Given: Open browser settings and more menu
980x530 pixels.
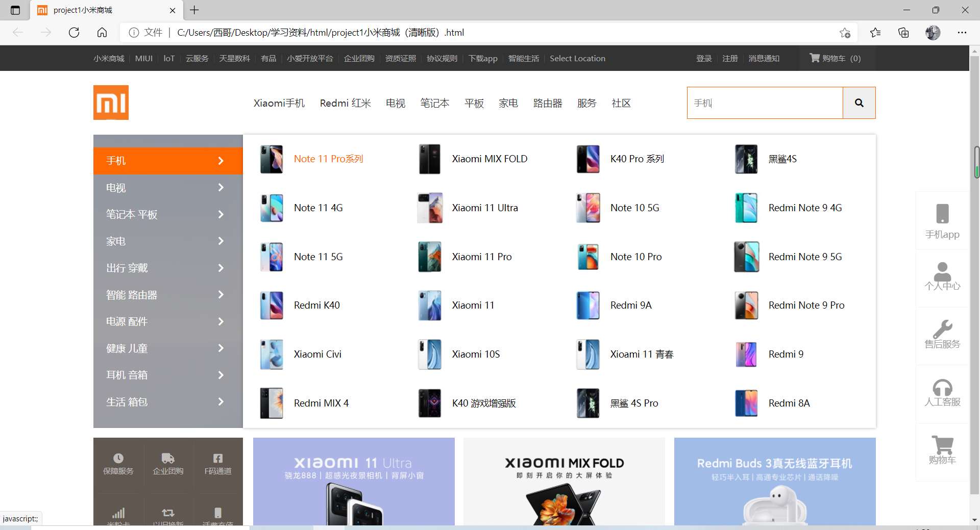Looking at the screenshot, I should (962, 33).
